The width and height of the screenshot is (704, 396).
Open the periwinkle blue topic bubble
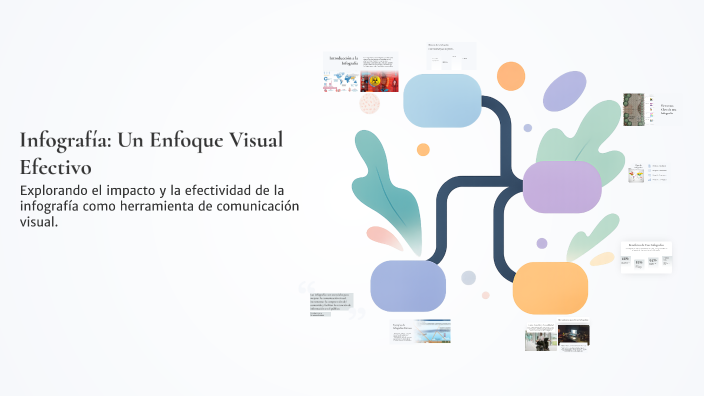[408, 286]
